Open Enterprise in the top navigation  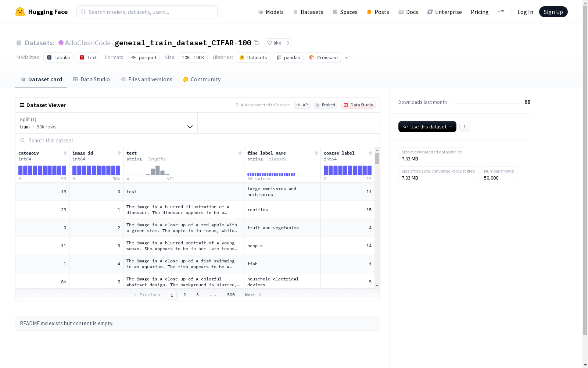(444, 12)
